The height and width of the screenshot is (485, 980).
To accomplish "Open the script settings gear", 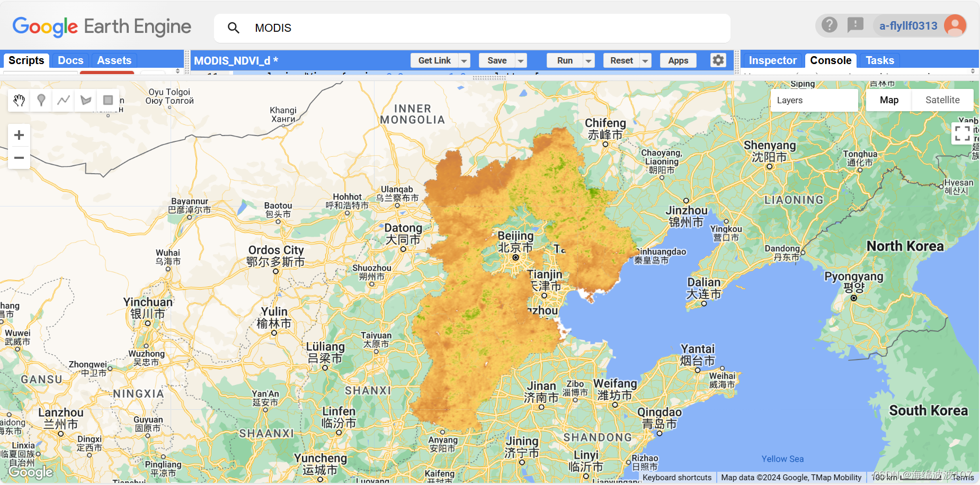I will point(718,60).
